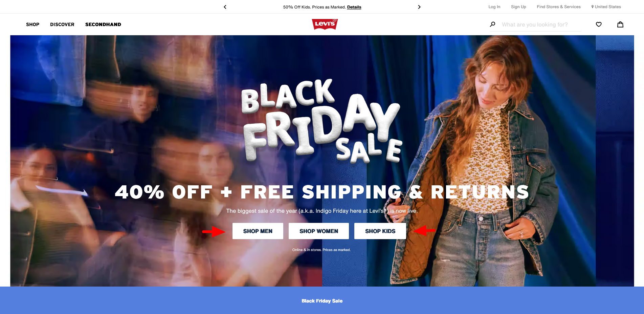Screen dimensions: 644x314
Task: Open Find Stores & Services
Action: (x=559, y=7)
